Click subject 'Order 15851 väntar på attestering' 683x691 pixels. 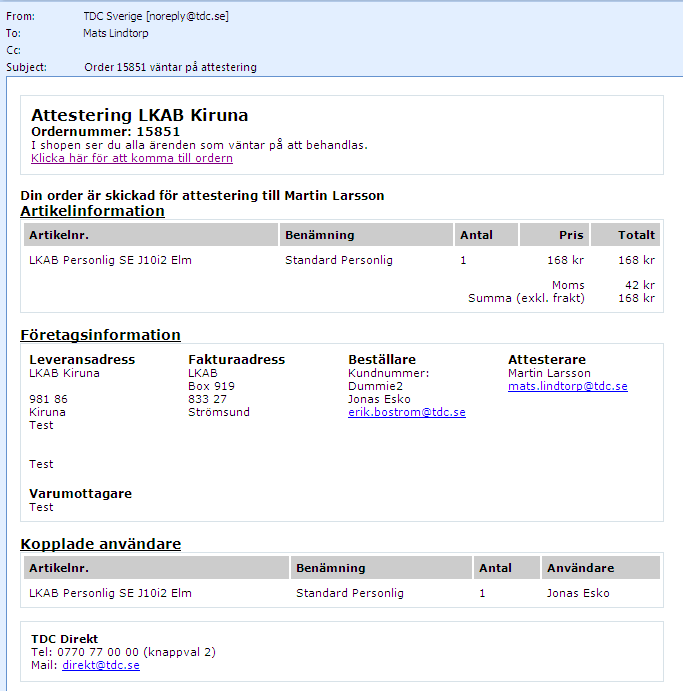pos(170,67)
